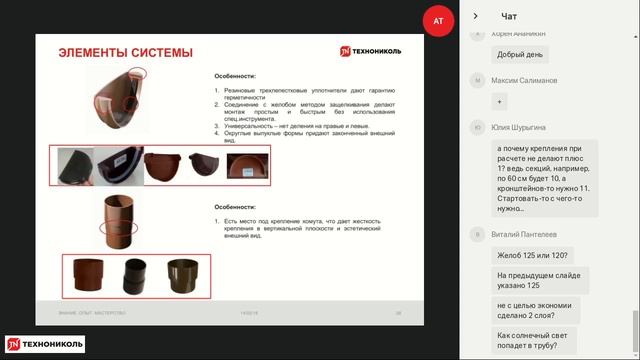Click the red AT presenter avatar

tap(438, 21)
